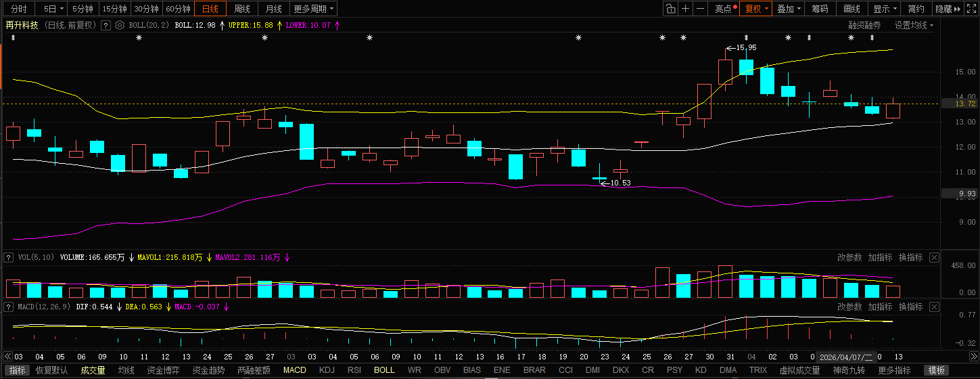980x379 pixels.
Task: Toggle 隐藏 to hide side panel
Action: (949, 9)
